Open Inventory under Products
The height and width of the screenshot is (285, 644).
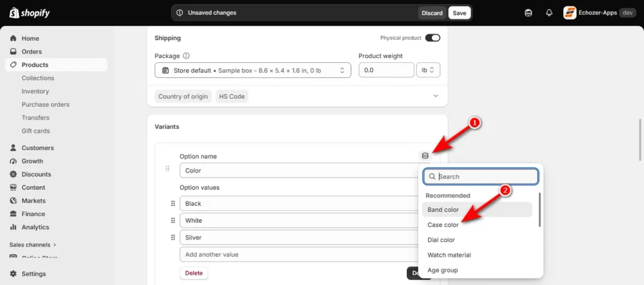point(35,91)
